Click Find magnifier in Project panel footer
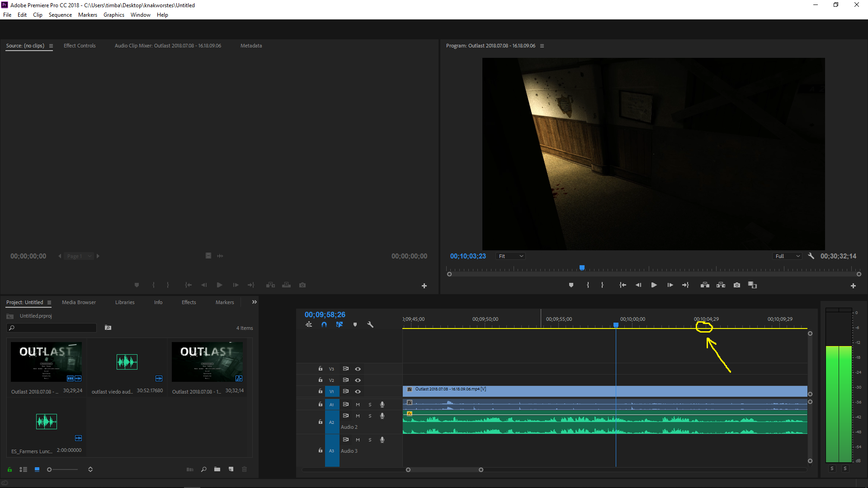This screenshot has width=868, height=488. pos(204,469)
